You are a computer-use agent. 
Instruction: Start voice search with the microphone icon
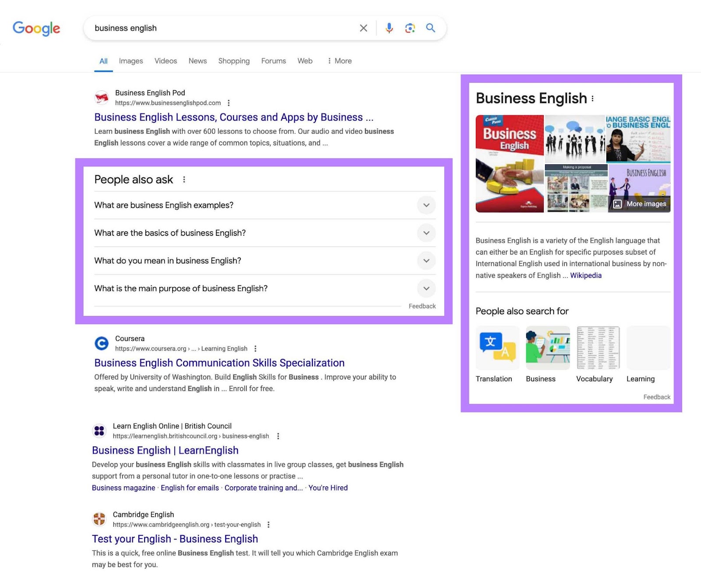[x=388, y=28]
